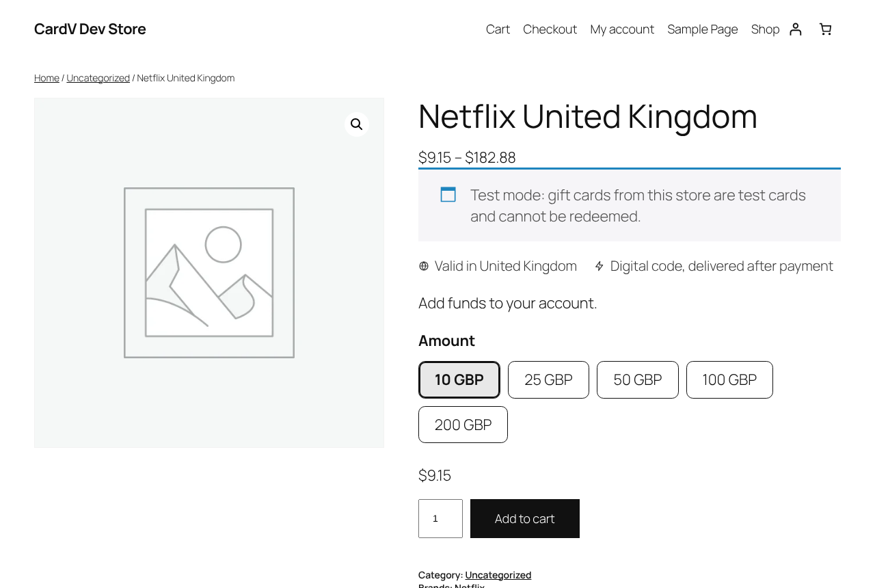875x588 pixels.
Task: Go to Shop in navigation
Action: point(765,29)
